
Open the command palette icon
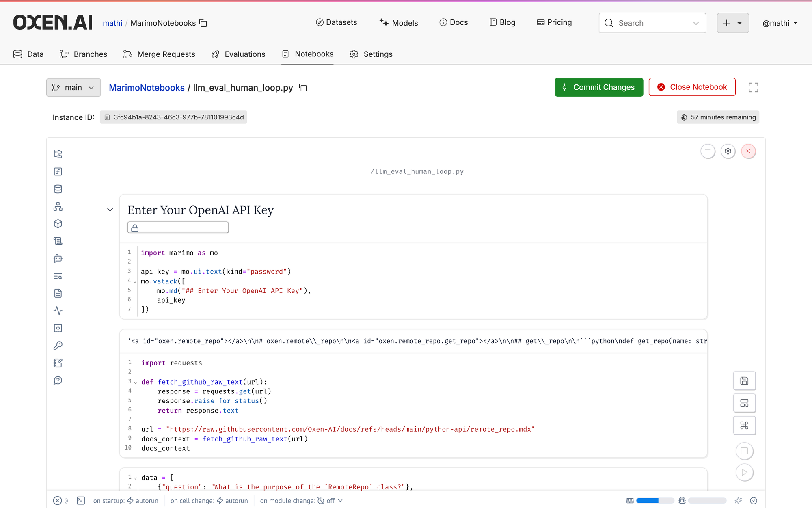point(744,425)
